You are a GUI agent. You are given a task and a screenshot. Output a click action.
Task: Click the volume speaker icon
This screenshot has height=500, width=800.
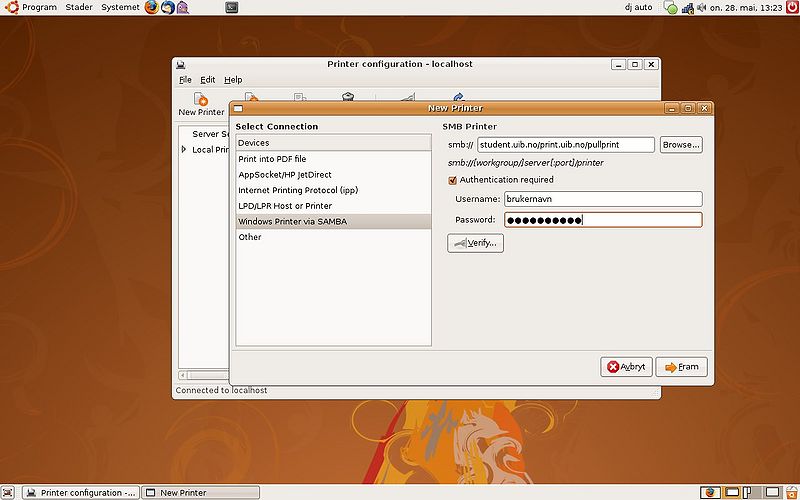pyautogui.click(x=702, y=8)
